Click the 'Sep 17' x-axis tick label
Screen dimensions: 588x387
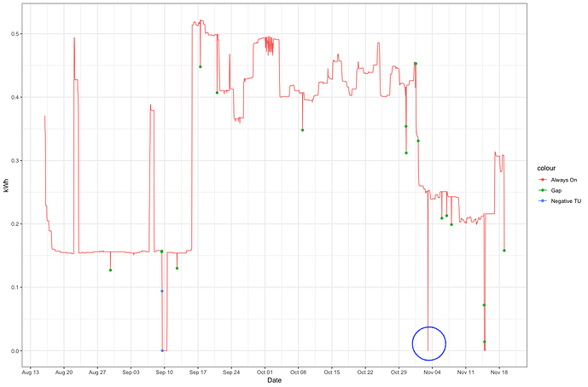(198, 373)
